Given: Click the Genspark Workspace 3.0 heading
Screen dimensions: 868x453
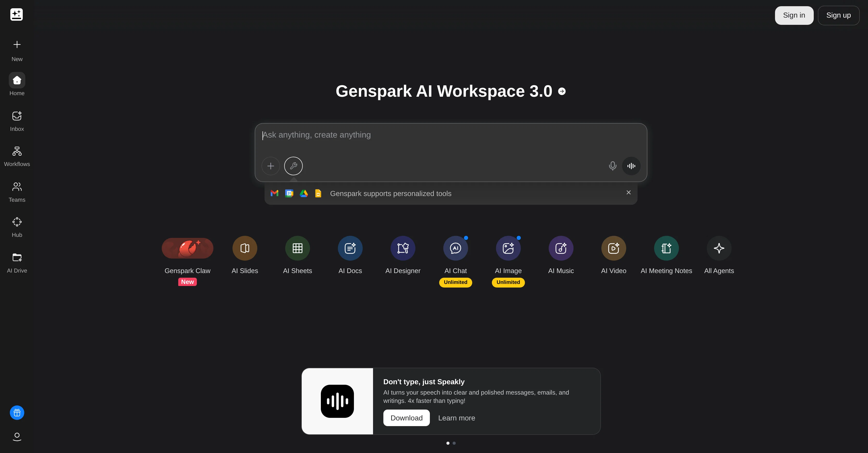Looking at the screenshot, I should click(x=444, y=91).
